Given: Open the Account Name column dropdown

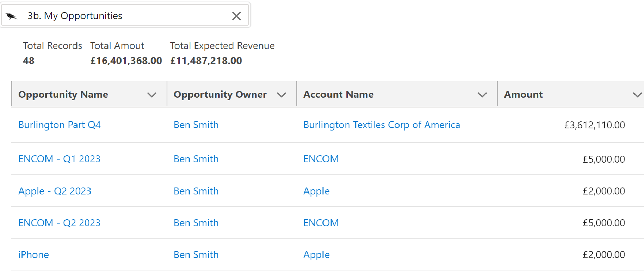Looking at the screenshot, I should 482,95.
